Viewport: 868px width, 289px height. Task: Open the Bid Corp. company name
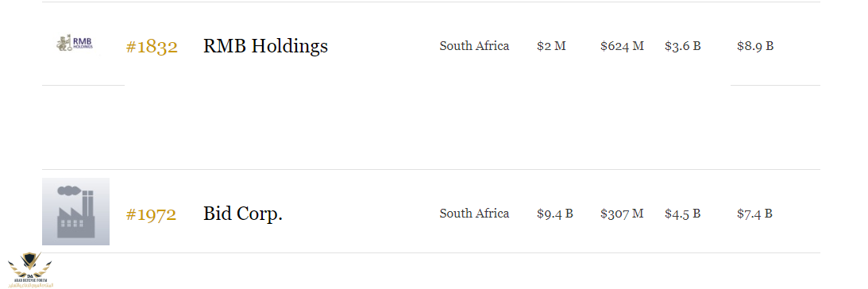pos(242,213)
